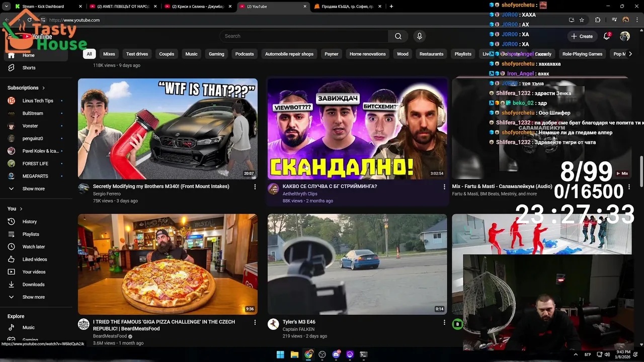This screenshot has width=644, height=362.
Task: Click the page vertical scrollbar
Action: (641, 171)
